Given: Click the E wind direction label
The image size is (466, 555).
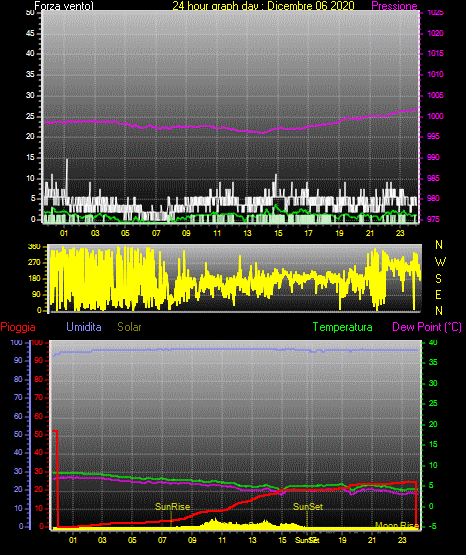Looking at the screenshot, I should (x=438, y=294).
